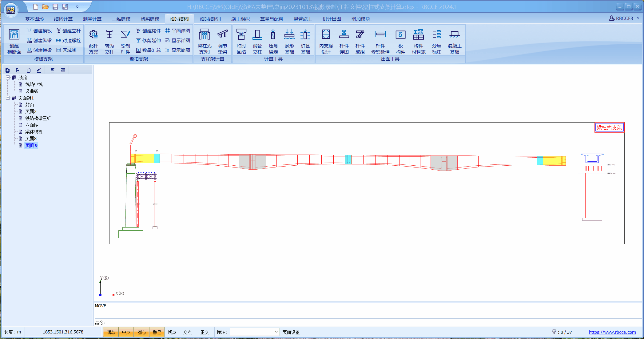Collapse the 线路 tree node
The image size is (644, 339).
8,78
